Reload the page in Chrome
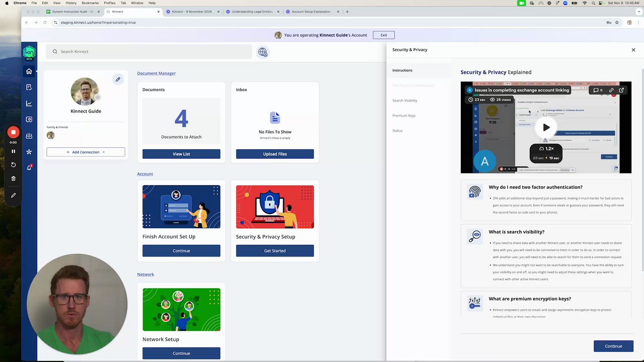644x362 pixels. 45,23
